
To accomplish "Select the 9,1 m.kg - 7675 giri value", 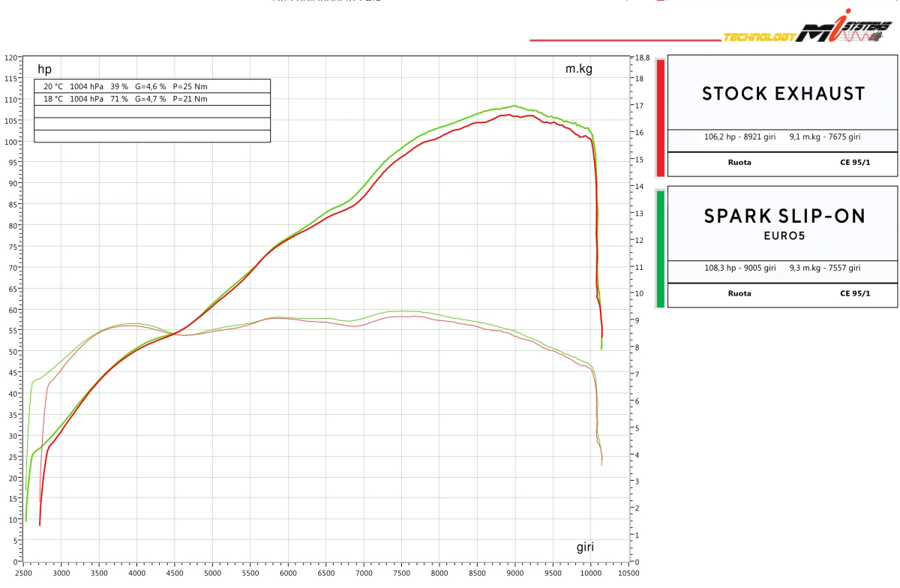I will (824, 137).
